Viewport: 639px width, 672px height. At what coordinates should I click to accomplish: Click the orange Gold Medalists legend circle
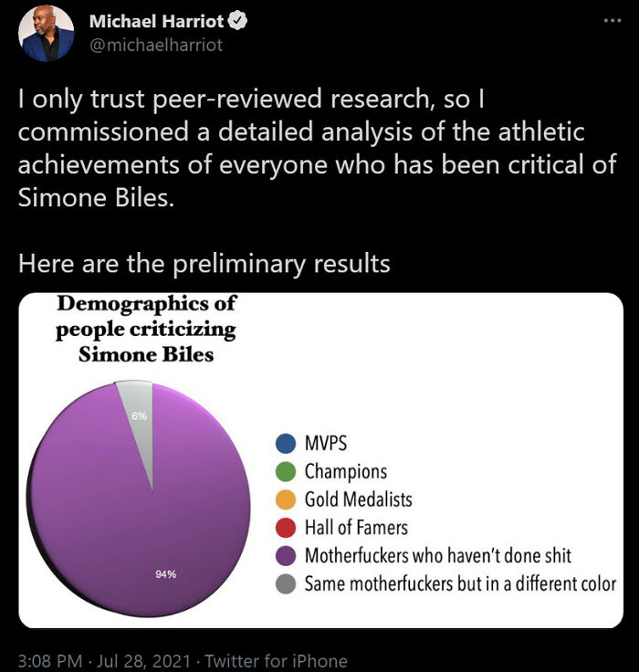[286, 499]
